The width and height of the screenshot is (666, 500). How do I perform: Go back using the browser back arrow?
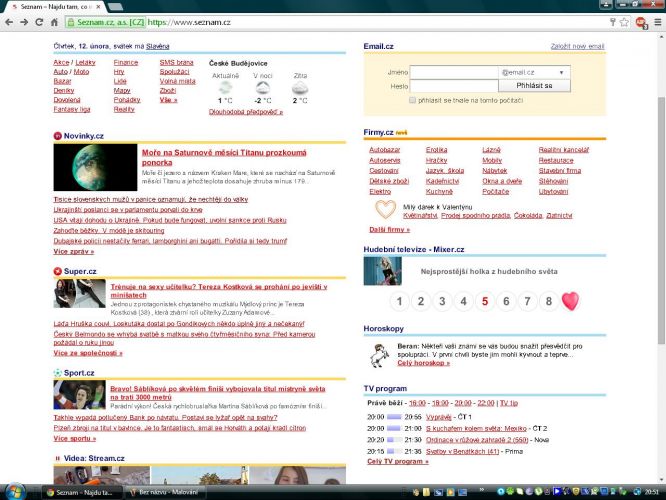click(9, 22)
